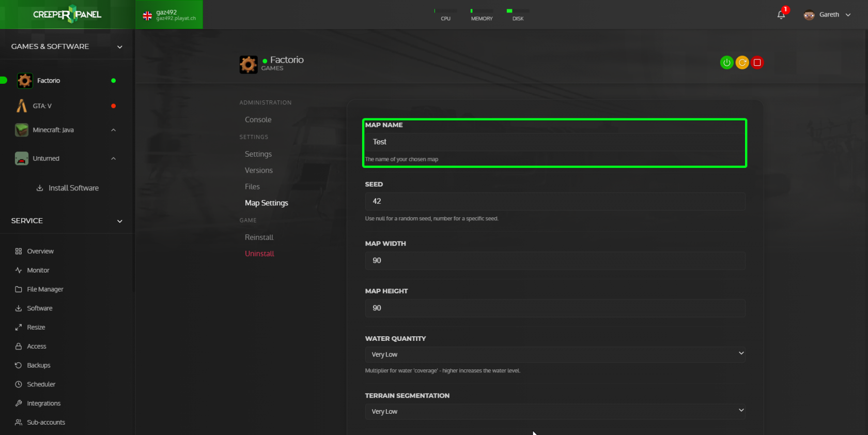Viewport: 868px width, 435px height.
Task: Open the Files page
Action: point(252,187)
